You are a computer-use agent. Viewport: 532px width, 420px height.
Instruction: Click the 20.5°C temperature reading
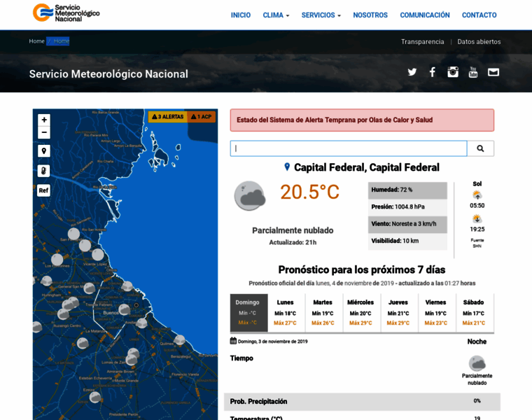309,192
